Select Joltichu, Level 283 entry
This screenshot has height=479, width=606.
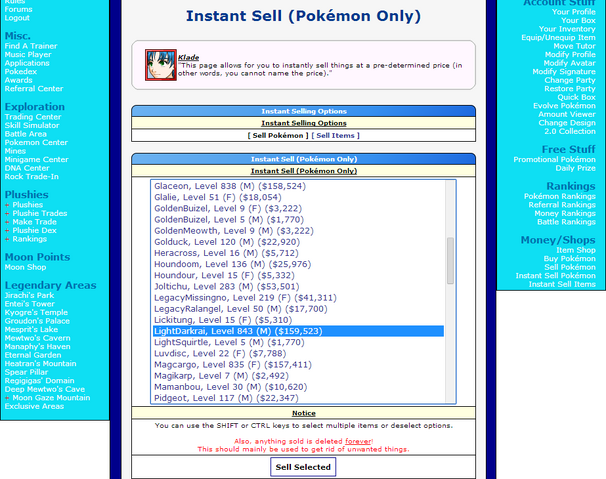pos(298,286)
